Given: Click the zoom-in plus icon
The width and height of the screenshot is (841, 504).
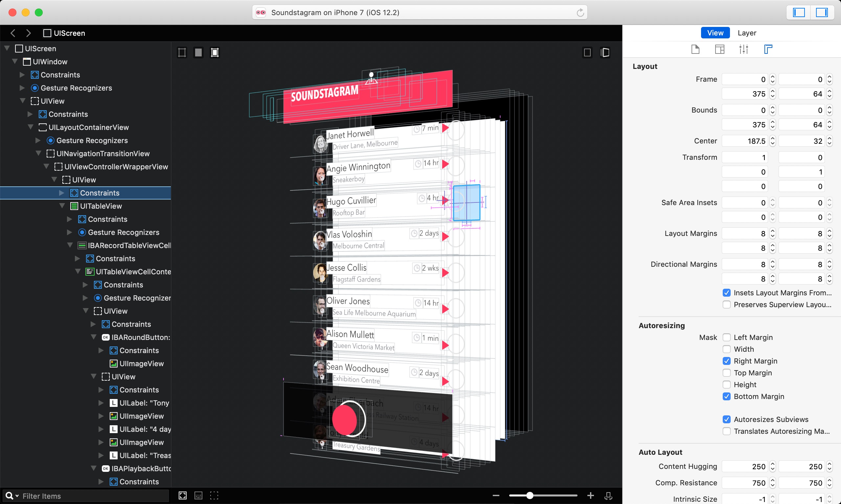Looking at the screenshot, I should pyautogui.click(x=590, y=495).
